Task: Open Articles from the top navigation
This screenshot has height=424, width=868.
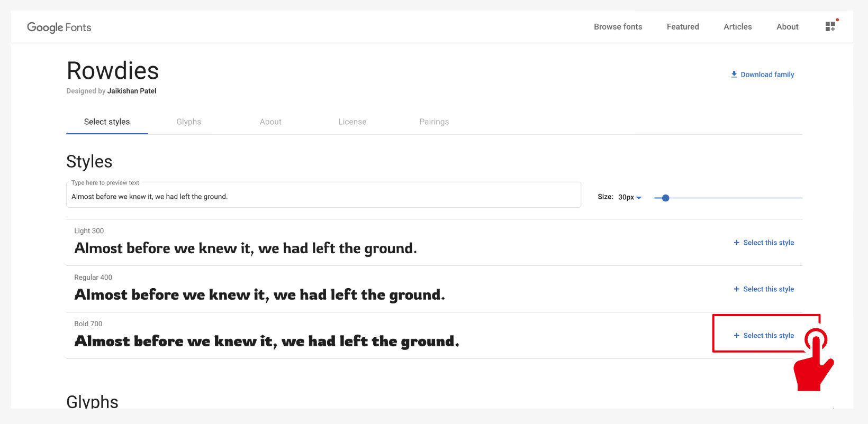Action: point(737,27)
